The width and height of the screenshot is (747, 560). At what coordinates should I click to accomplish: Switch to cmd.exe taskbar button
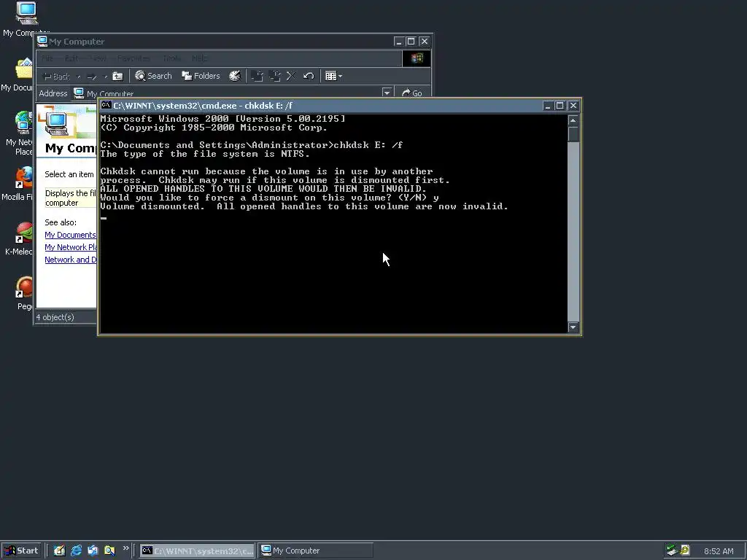click(197, 551)
